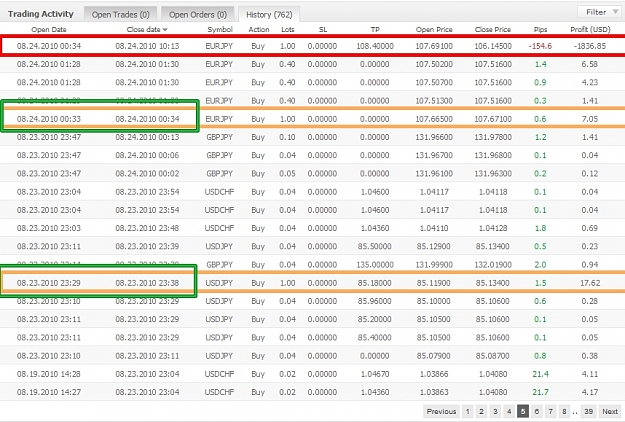625x422 pixels.
Task: Go to Next page
Action: coord(610,411)
